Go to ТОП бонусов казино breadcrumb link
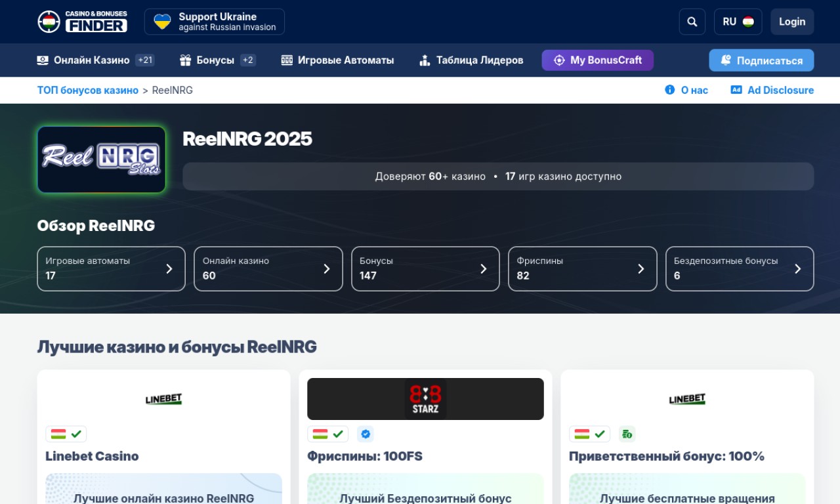This screenshot has width=840, height=504. [x=87, y=90]
